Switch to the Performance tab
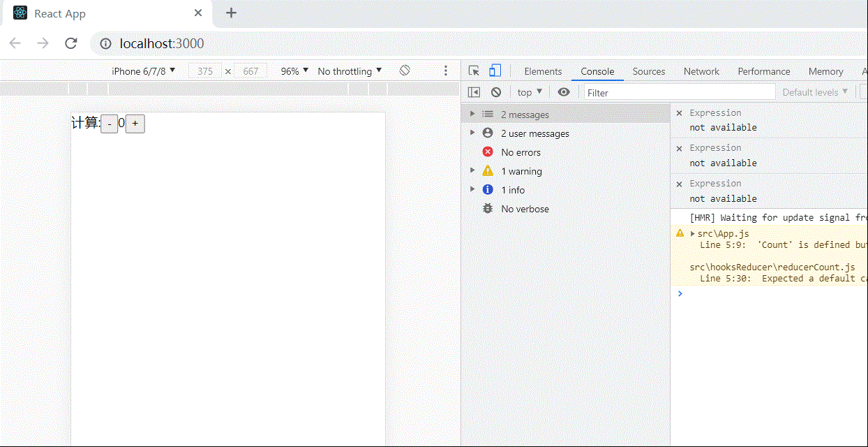Viewport: 868px width, 447px height. click(764, 71)
